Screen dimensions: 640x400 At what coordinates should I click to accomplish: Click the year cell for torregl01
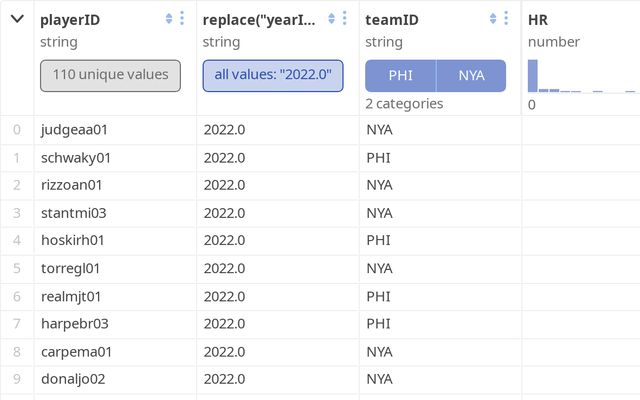tap(223, 268)
